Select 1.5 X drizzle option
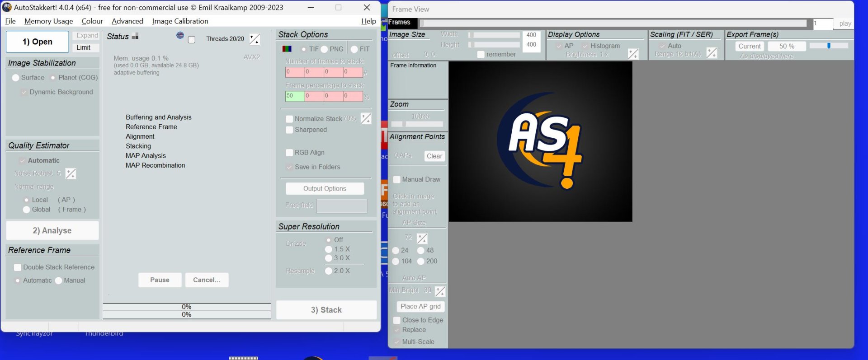 pyautogui.click(x=329, y=249)
